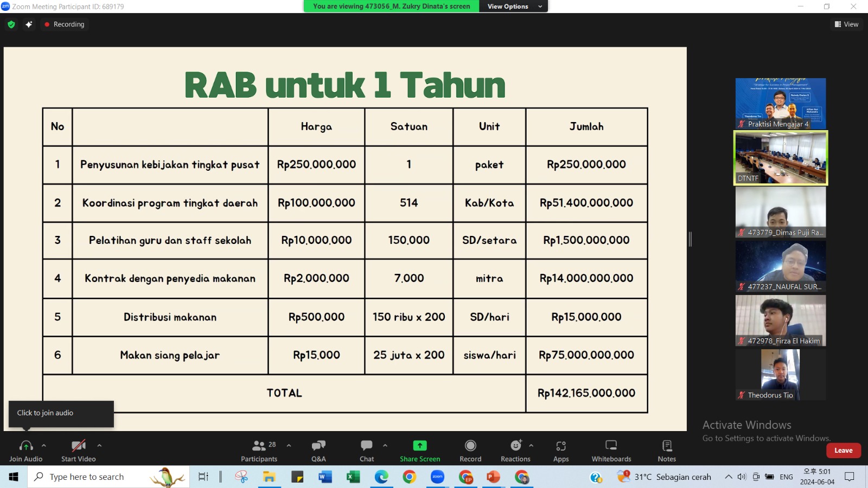Open the View layout menu
This screenshot has height=488, width=868.
coord(846,24)
